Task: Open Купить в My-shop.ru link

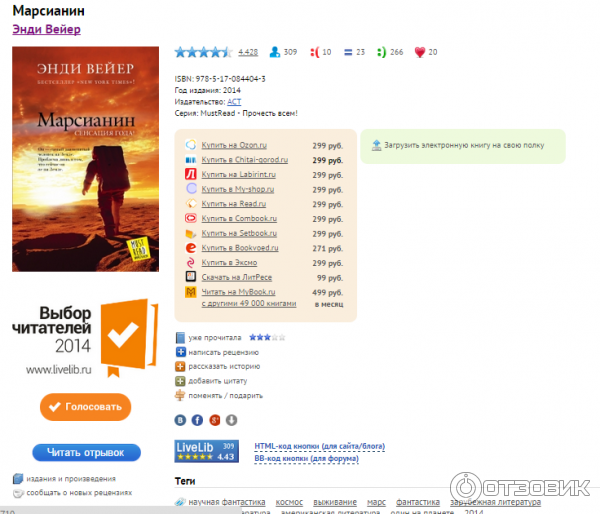Action: (238, 189)
